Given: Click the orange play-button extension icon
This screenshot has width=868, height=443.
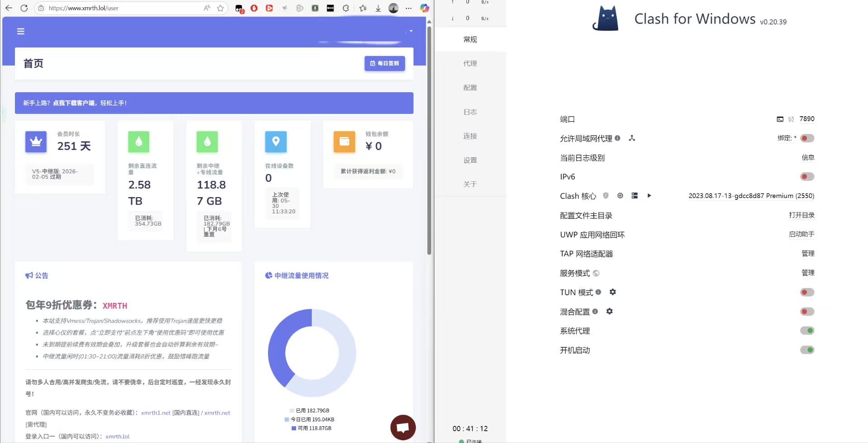Looking at the screenshot, I should click(269, 8).
